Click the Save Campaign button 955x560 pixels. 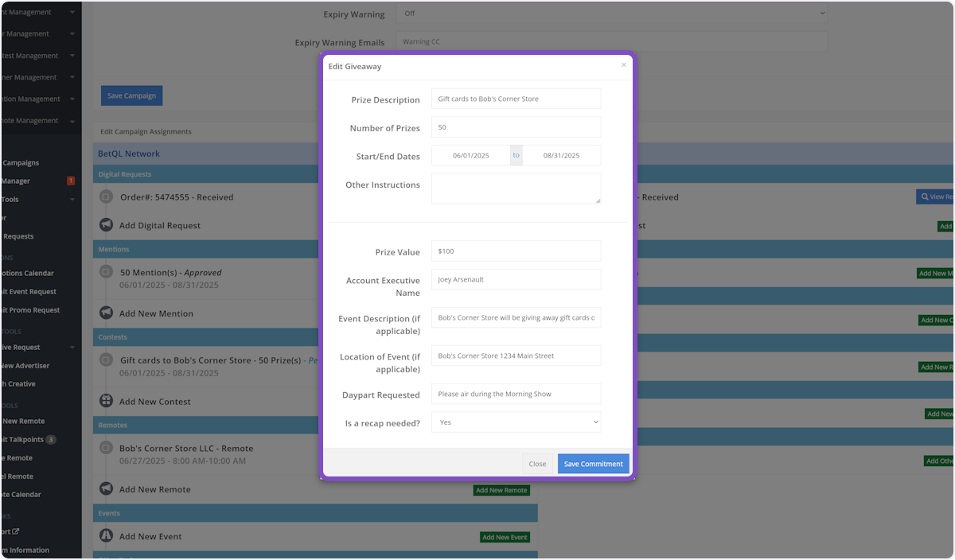[x=131, y=95]
